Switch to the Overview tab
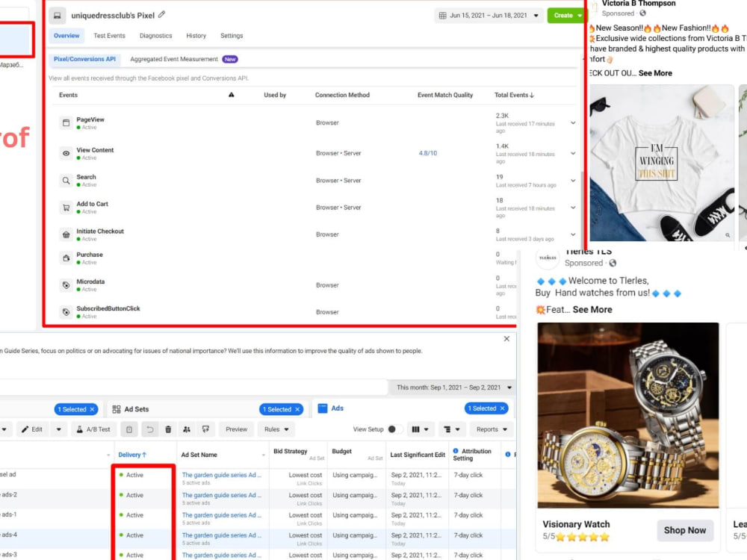The image size is (747, 560). tap(66, 36)
